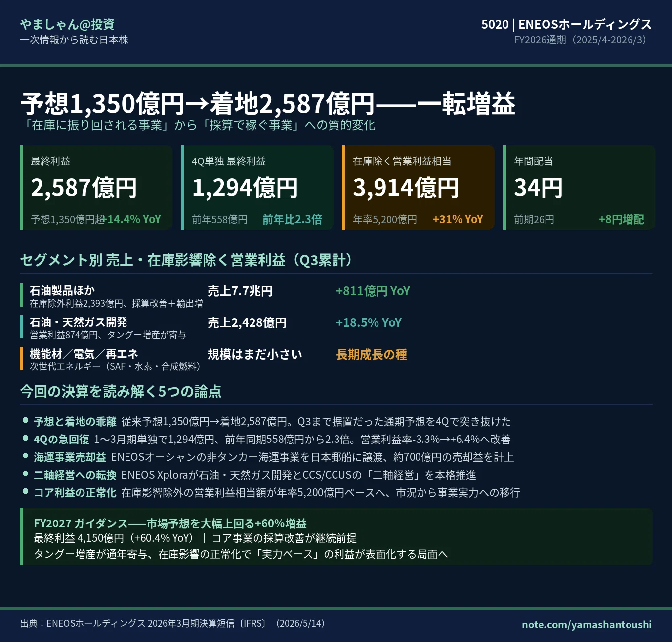Click the source citation 出典：ENEOSホールディングス

tap(173, 623)
